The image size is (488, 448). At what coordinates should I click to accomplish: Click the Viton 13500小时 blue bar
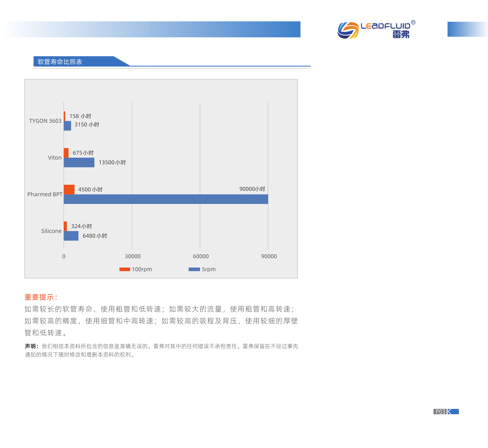(79, 162)
